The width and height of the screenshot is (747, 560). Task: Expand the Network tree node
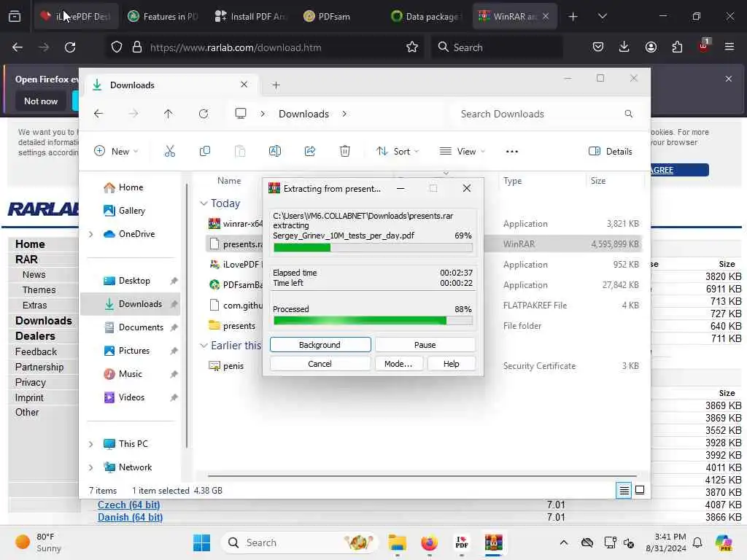point(90,467)
